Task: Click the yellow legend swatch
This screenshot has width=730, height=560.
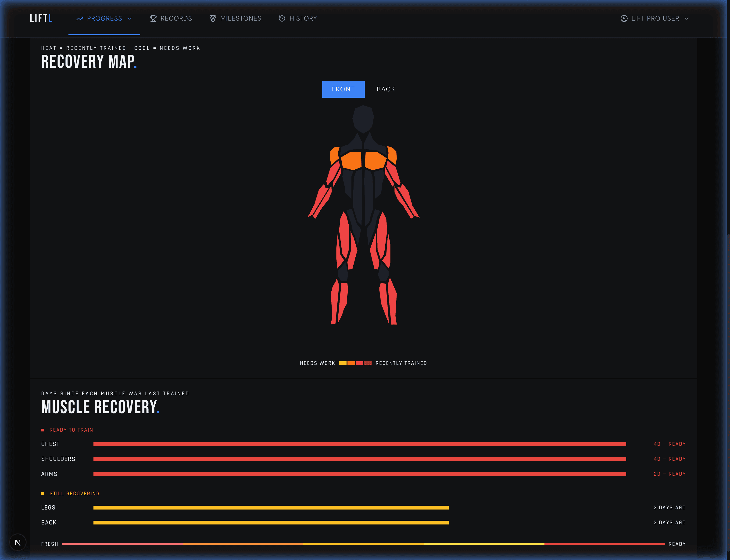Action: click(x=343, y=363)
